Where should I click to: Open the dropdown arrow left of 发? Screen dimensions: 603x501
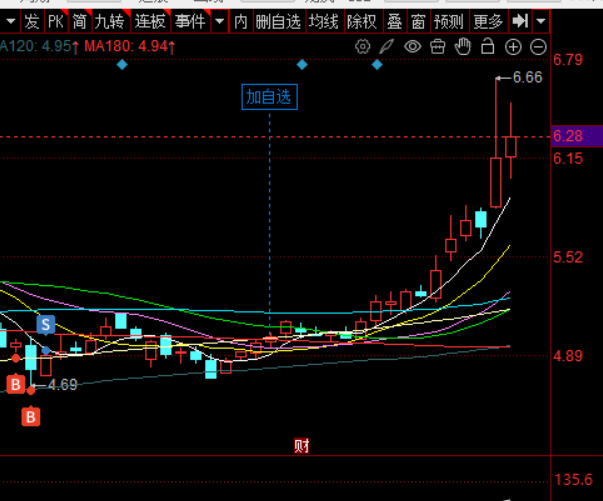coord(10,21)
